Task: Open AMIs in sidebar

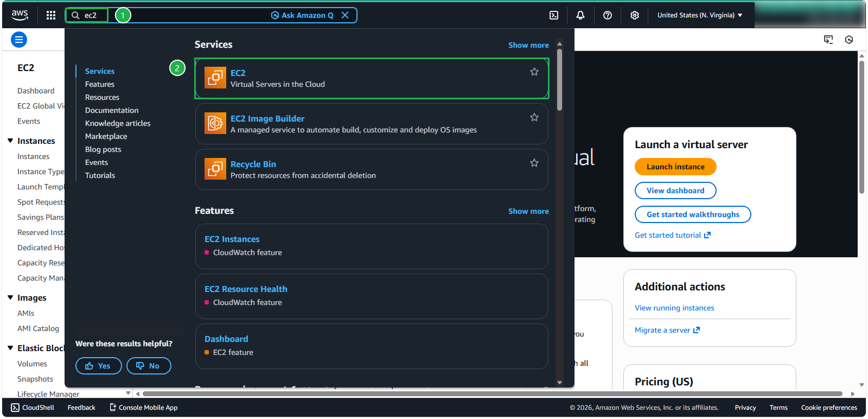Action: 25,313
